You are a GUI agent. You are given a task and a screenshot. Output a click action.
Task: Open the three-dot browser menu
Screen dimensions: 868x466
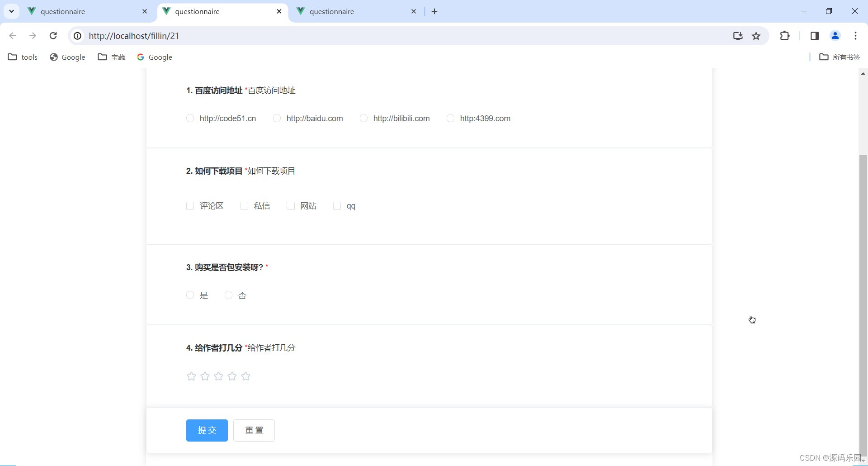point(855,36)
